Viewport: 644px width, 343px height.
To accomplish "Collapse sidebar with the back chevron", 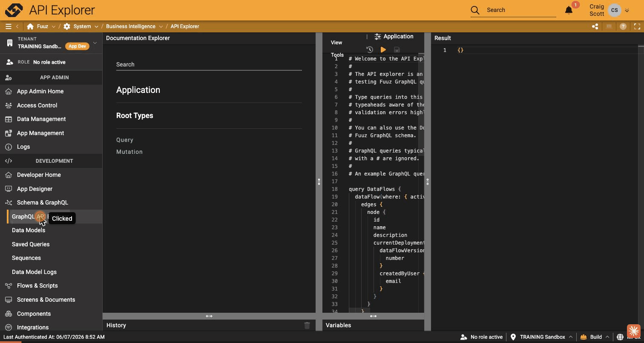I will click(17, 26).
